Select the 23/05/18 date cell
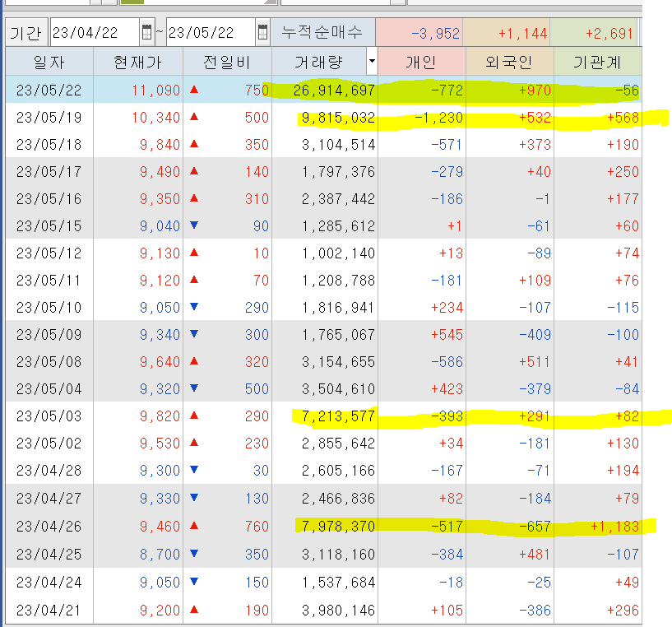Image resolution: width=672 pixels, height=627 pixels. [x=49, y=145]
